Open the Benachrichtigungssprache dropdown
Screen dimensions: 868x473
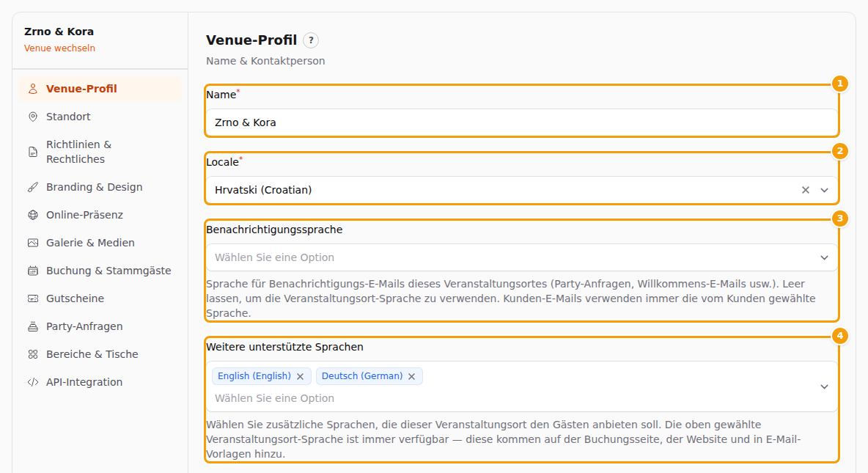click(521, 257)
